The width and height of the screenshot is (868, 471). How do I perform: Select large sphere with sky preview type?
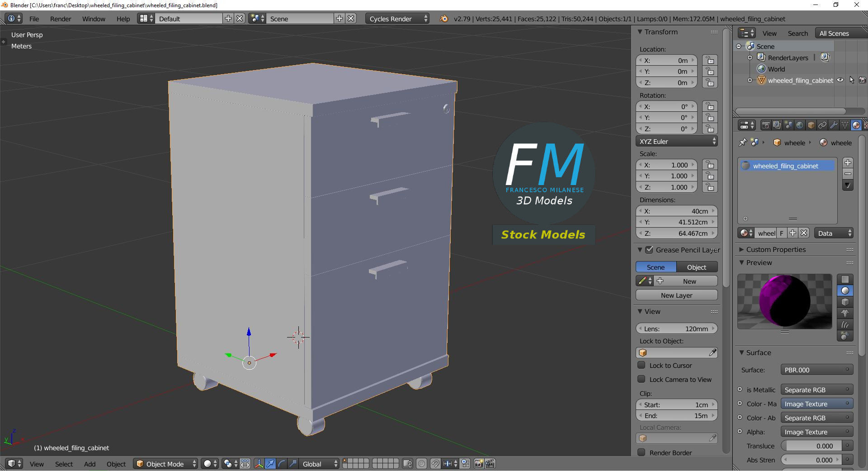(845, 336)
